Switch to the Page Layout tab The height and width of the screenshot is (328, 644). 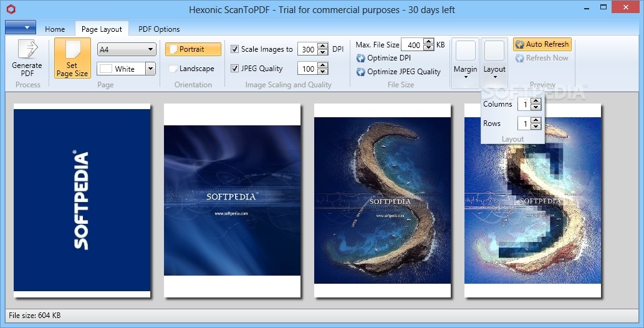[102, 29]
